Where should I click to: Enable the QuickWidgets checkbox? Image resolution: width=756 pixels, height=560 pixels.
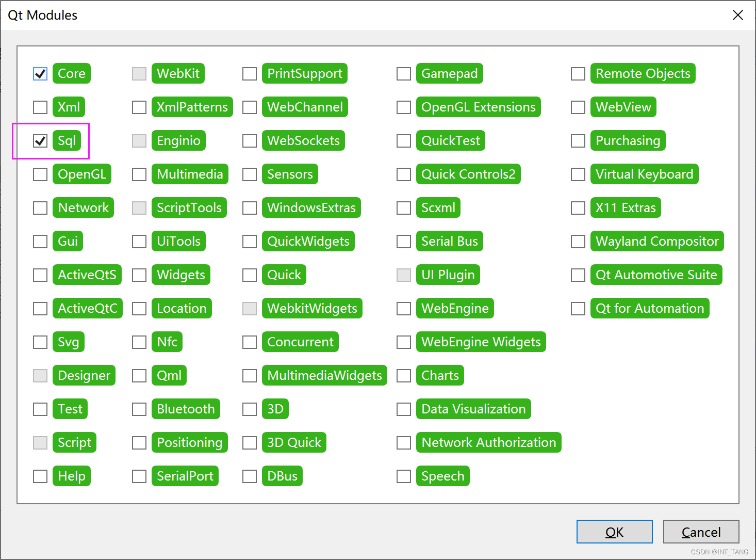pyautogui.click(x=250, y=242)
